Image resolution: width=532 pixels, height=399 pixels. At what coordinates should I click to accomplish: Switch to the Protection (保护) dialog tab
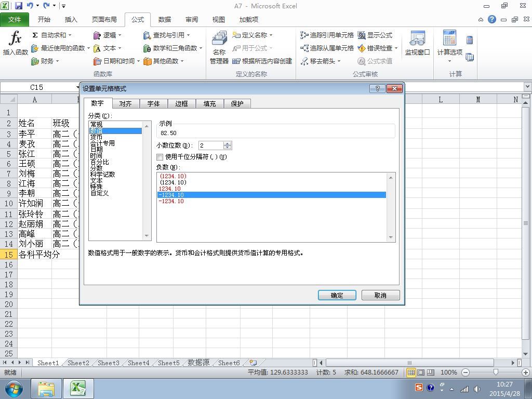click(x=237, y=104)
